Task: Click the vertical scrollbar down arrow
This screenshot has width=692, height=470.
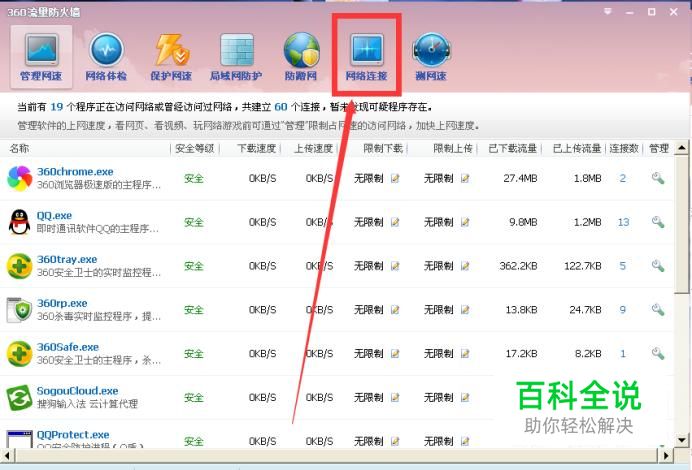Action: [682, 440]
